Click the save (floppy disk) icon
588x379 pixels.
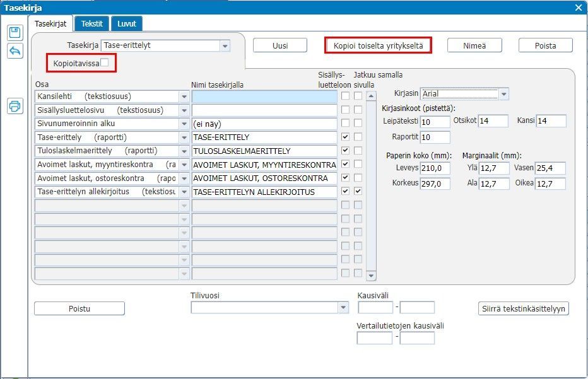tap(15, 33)
